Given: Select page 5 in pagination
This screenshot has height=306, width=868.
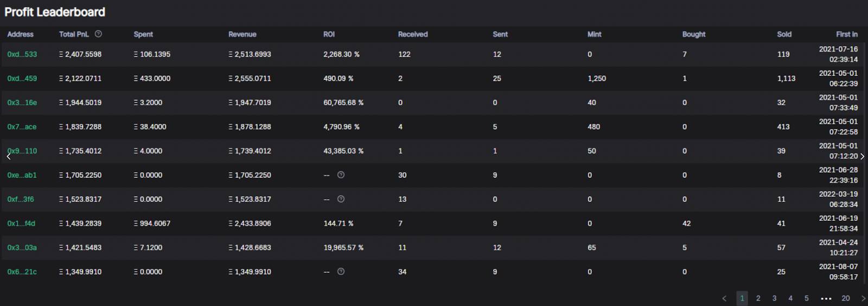Looking at the screenshot, I should tap(806, 298).
